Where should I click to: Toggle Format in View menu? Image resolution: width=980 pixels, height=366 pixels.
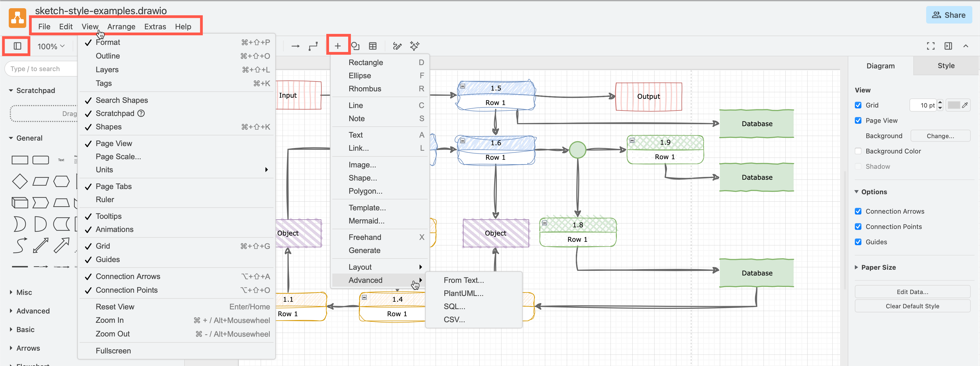pyautogui.click(x=177, y=42)
